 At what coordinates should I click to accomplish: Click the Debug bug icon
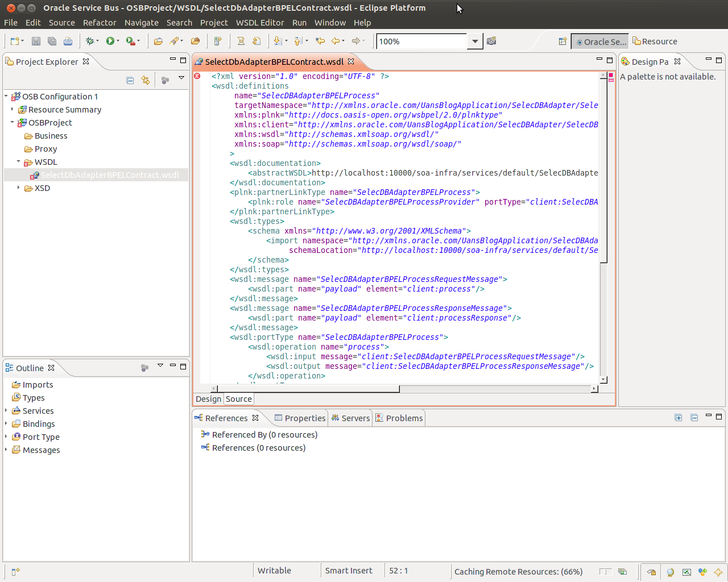point(89,41)
